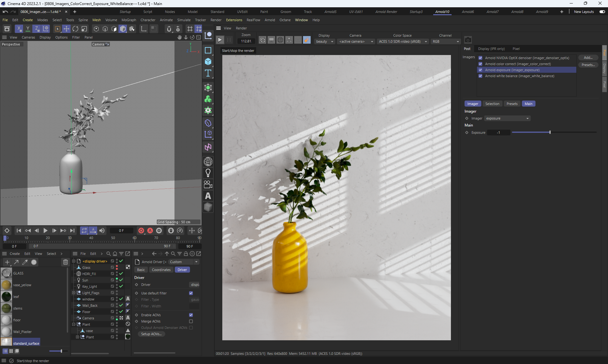The width and height of the screenshot is (608, 364).
Task: Click the Setup AOVs... button
Action: tap(151, 334)
